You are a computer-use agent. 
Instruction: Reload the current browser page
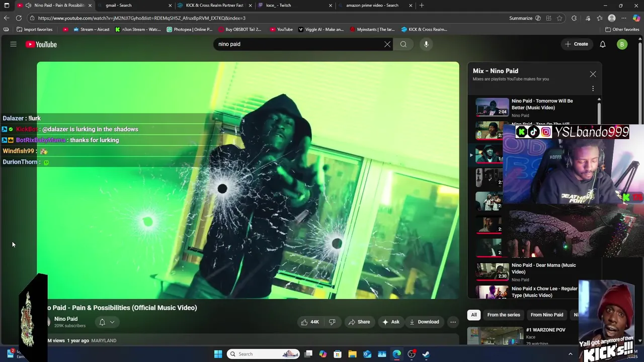(19, 18)
